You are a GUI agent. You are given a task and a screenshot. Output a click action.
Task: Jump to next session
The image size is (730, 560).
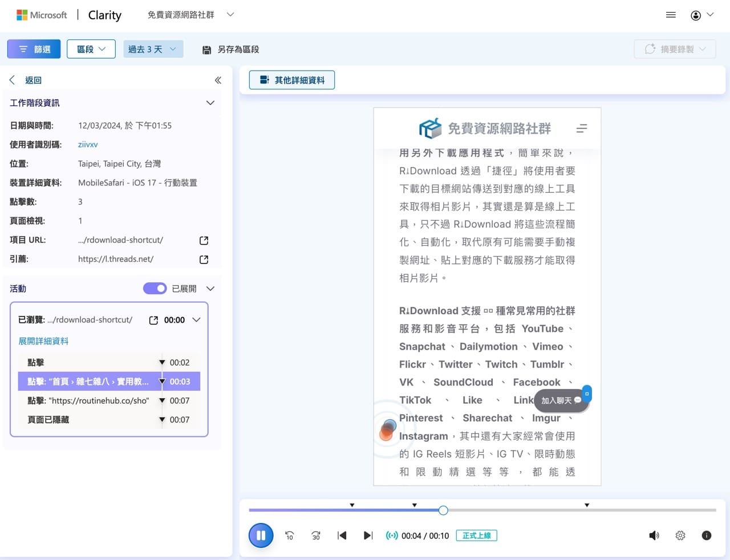click(368, 535)
